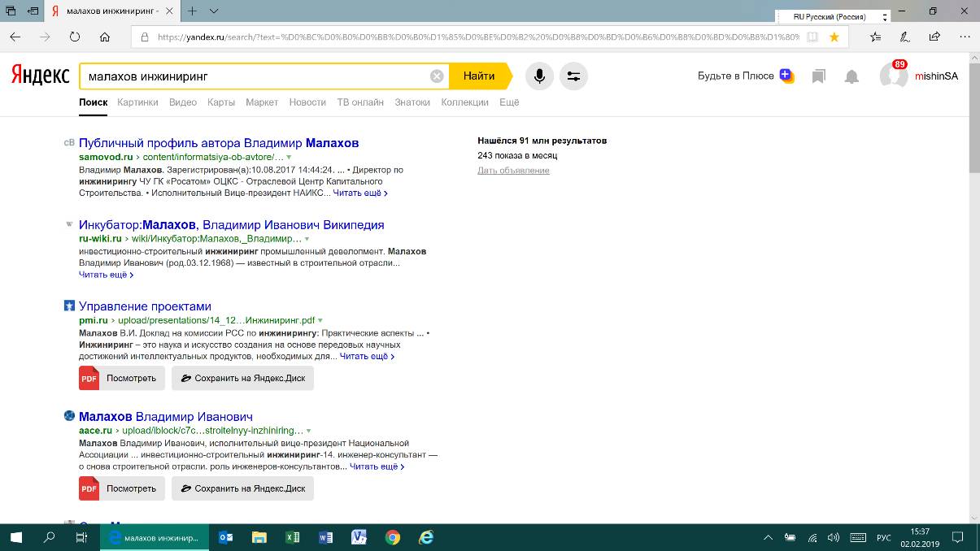The width and height of the screenshot is (980, 551).
Task: Open the Yandex bookmarks collection icon
Action: pyautogui.click(x=819, y=76)
